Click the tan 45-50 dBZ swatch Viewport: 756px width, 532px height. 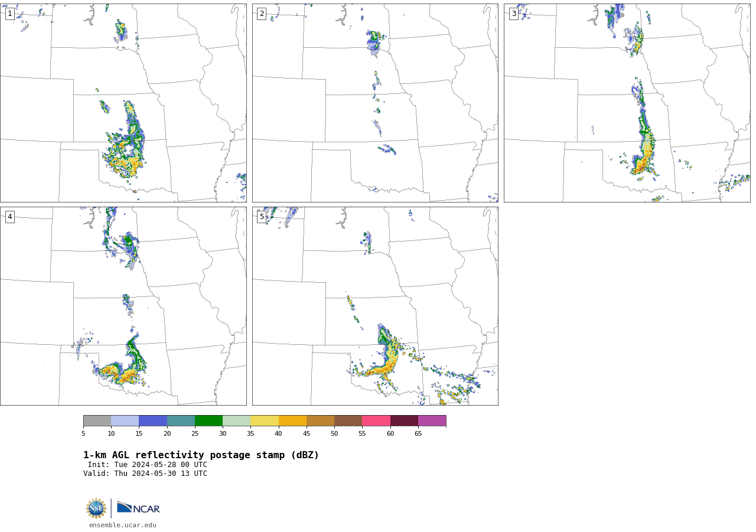(x=320, y=421)
